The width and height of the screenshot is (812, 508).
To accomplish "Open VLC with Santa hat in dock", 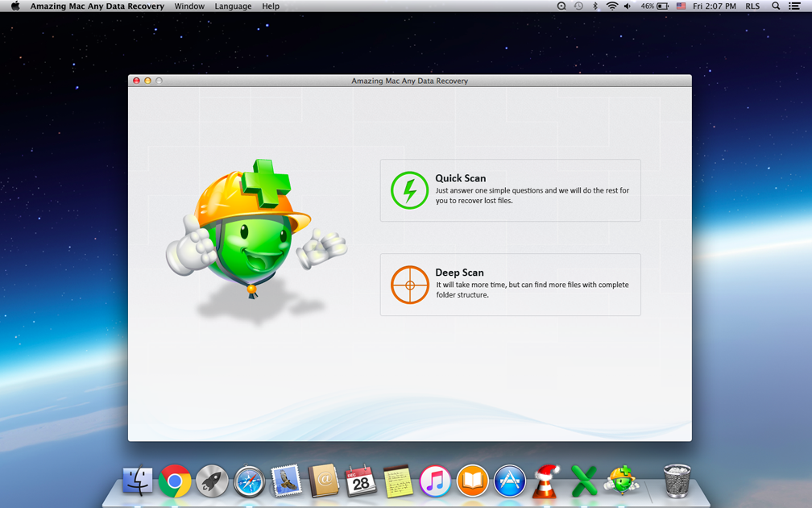I will pos(546,481).
